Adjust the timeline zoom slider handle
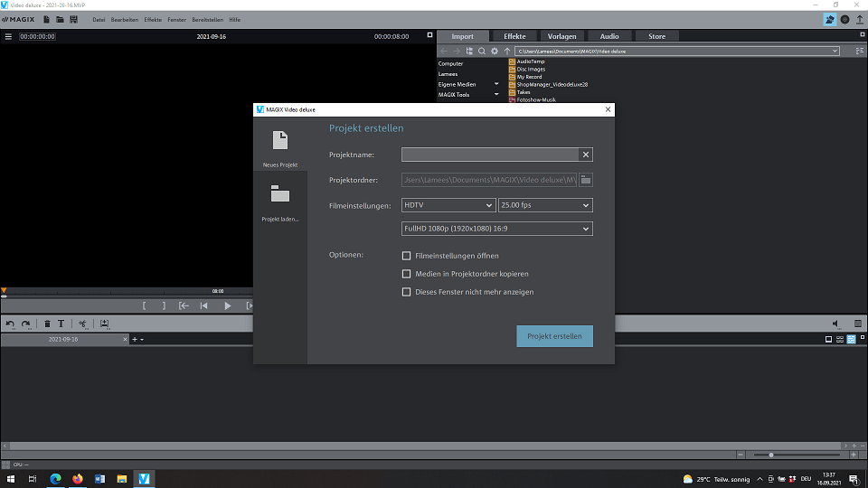Image resolution: width=868 pixels, height=488 pixels. coord(771,455)
